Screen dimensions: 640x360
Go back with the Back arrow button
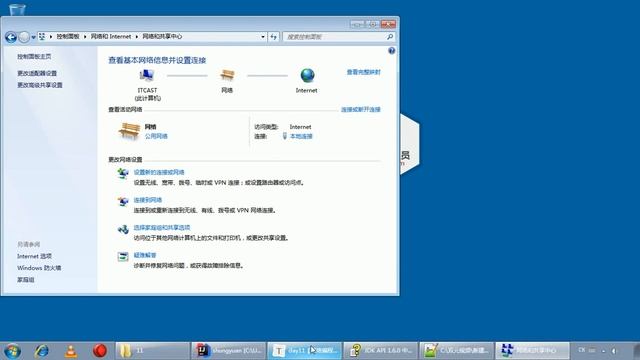11,37
